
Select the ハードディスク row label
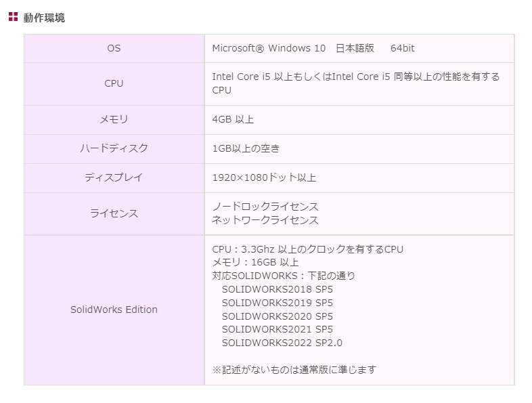click(x=114, y=148)
